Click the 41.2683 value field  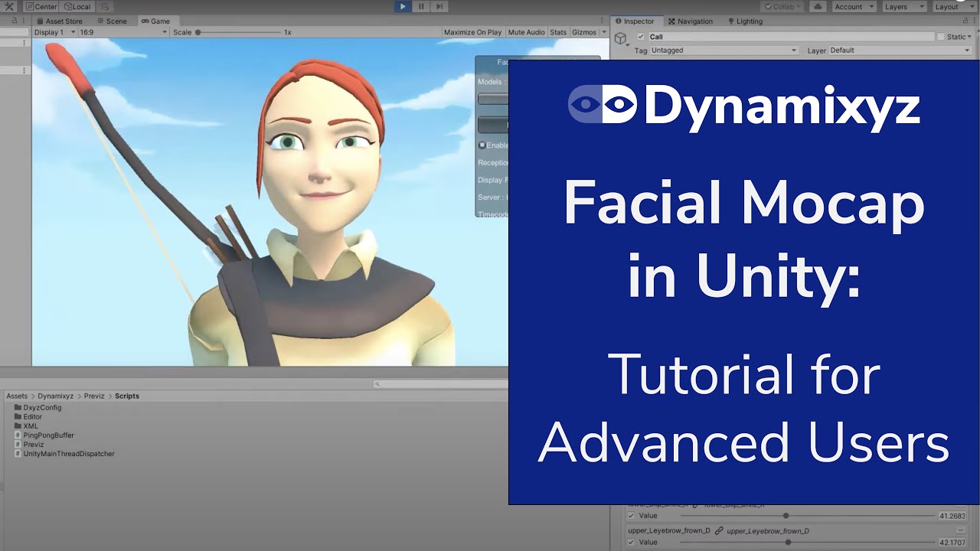click(x=954, y=516)
